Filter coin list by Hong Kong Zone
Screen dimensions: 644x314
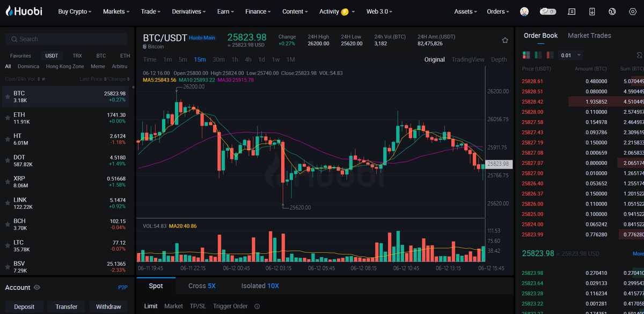[65, 67]
